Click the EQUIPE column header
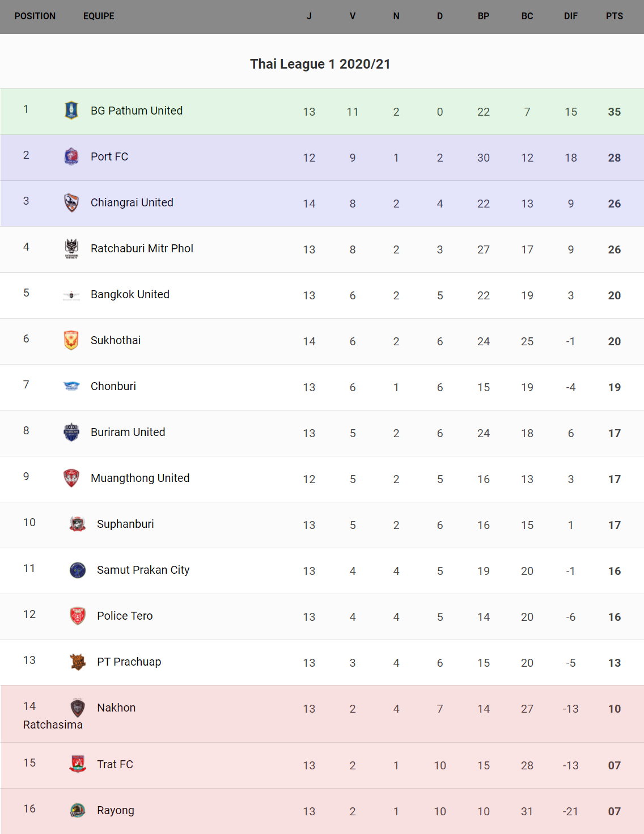644x834 pixels. point(99,16)
